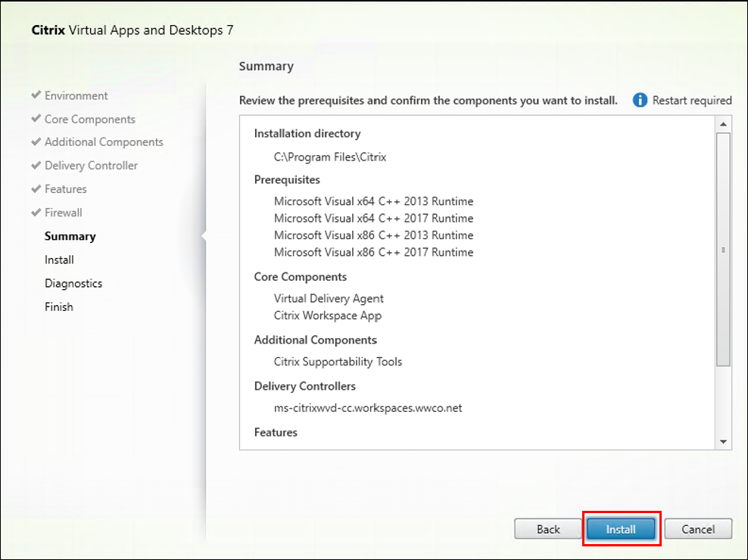Open the Install step in sidebar
This screenshot has width=748, height=560.
click(x=59, y=260)
